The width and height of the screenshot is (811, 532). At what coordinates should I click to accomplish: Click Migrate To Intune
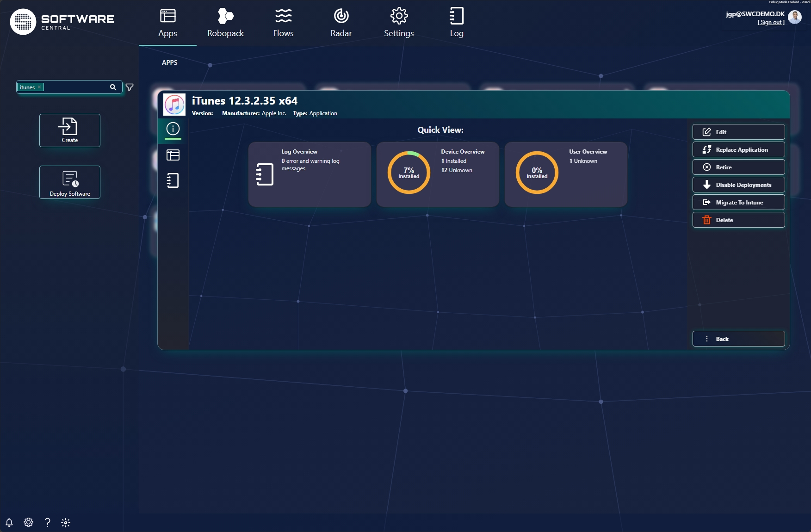pos(738,202)
